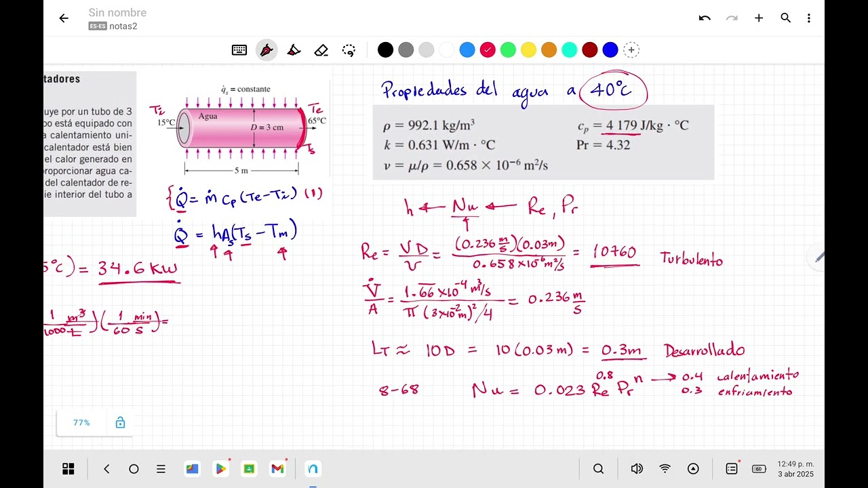
Task: Launch the Files app from taskbar
Action: [192, 469]
